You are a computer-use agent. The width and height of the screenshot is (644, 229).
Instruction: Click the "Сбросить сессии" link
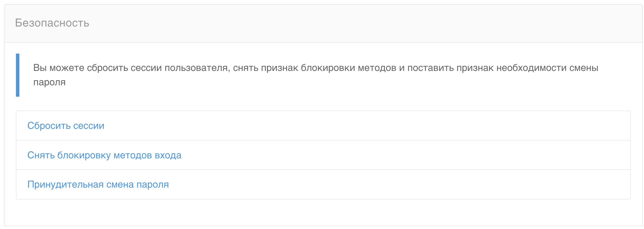(x=66, y=126)
